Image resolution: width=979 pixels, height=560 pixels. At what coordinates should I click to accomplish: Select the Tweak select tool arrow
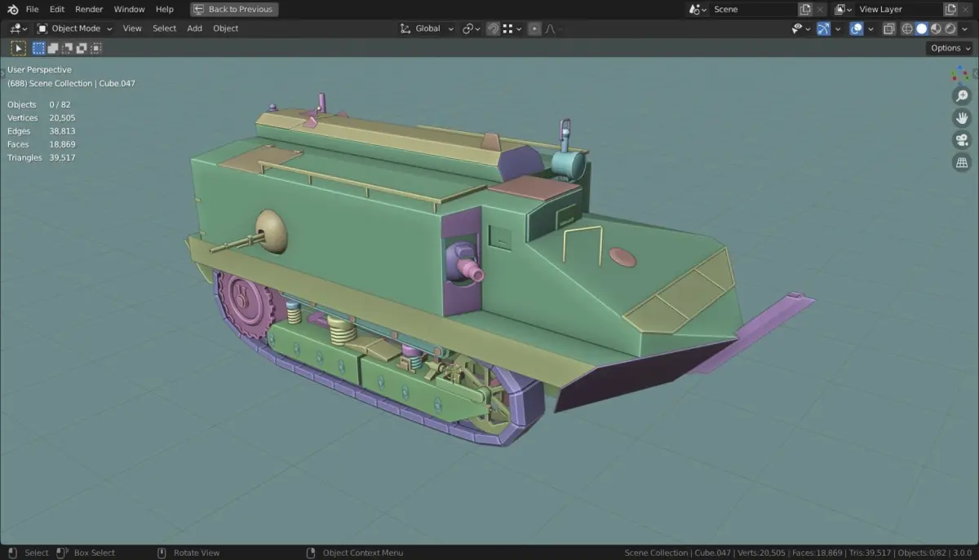(18, 48)
